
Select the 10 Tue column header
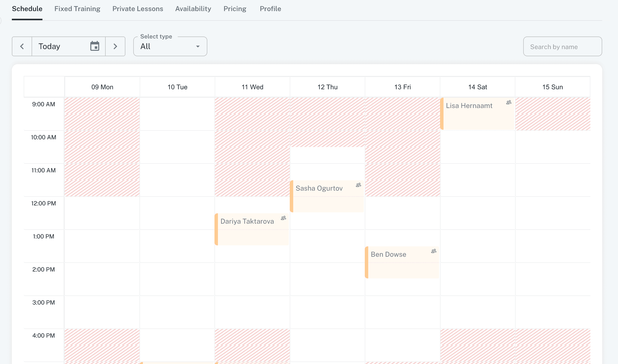(x=177, y=87)
